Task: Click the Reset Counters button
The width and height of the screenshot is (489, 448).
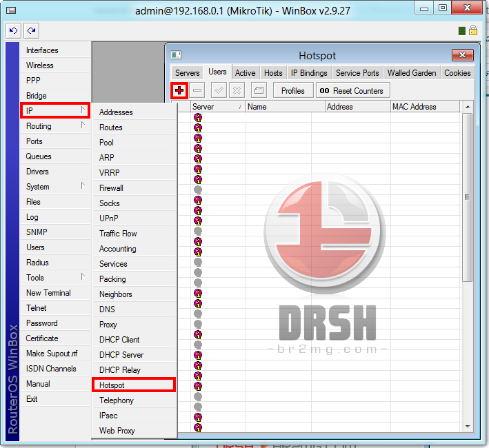Action: pos(352,91)
